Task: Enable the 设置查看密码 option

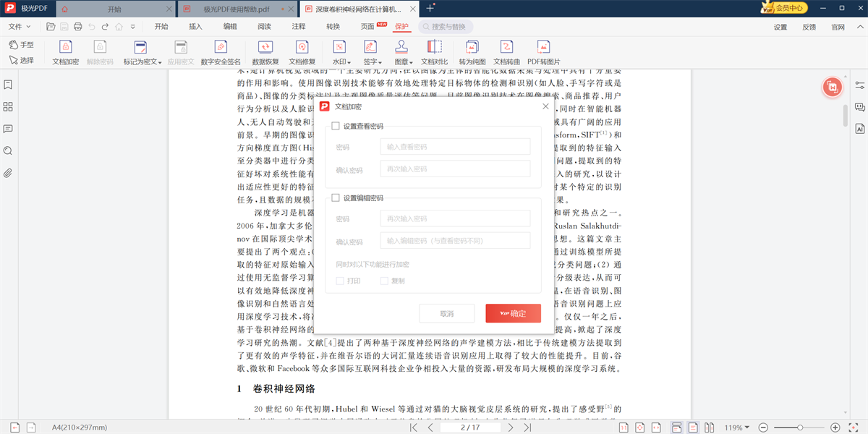Action: 335,125
